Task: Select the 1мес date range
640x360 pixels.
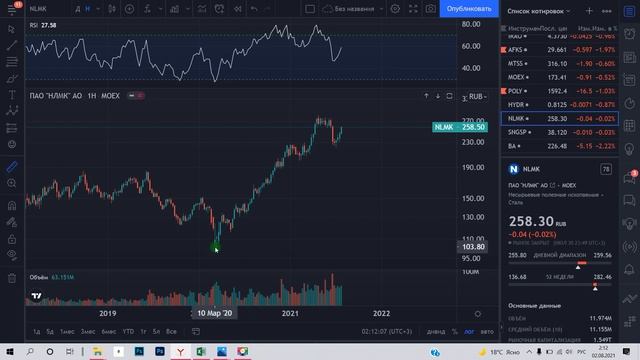Action: (x=67, y=331)
